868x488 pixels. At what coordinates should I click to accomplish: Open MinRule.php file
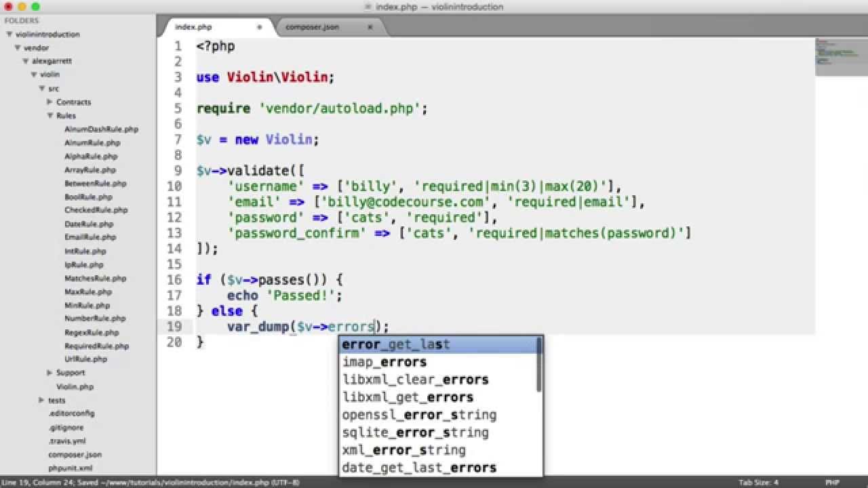[x=87, y=305]
